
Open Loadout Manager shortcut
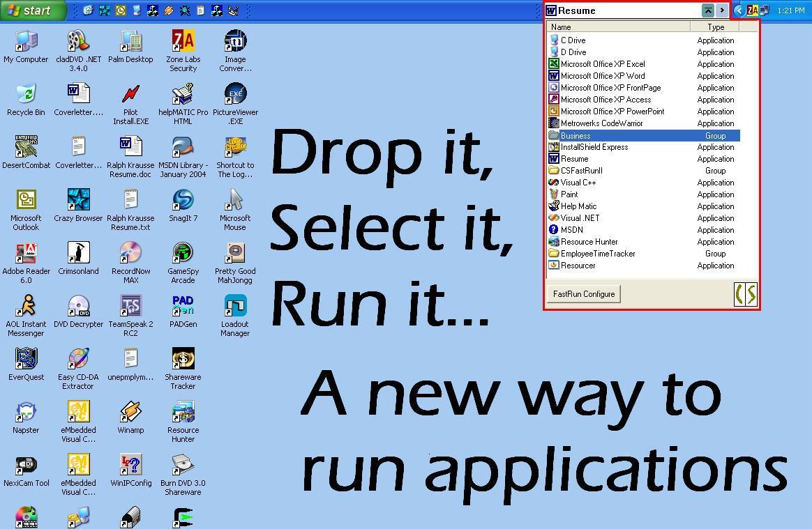click(x=235, y=316)
